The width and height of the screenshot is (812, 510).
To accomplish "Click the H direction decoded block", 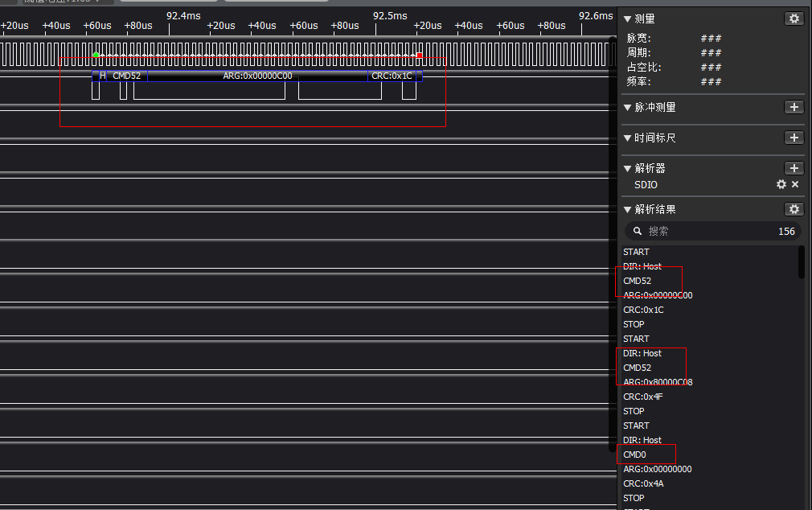I will [103, 76].
